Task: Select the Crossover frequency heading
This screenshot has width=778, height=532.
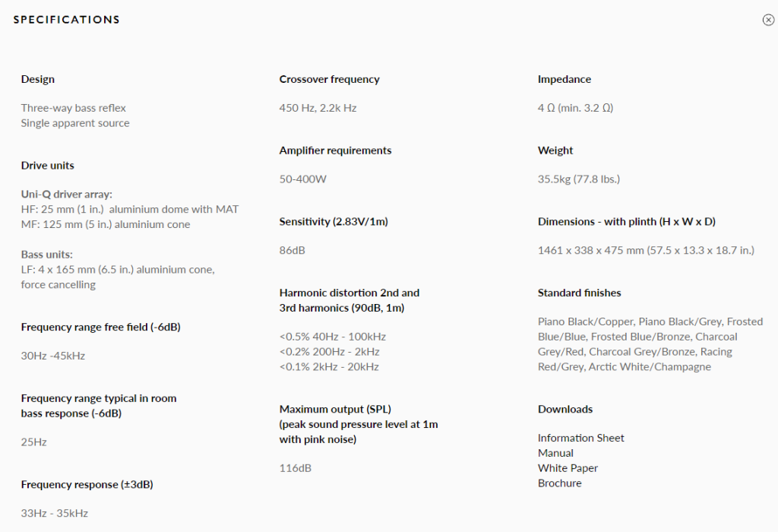Action: (329, 79)
